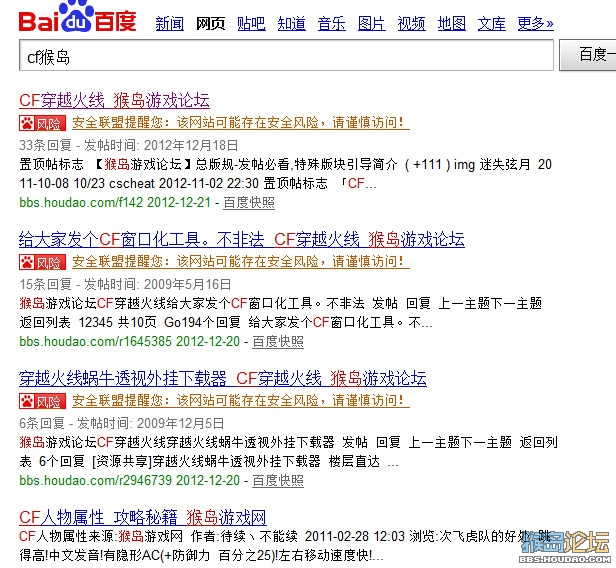The height and width of the screenshot is (568, 616).
Task: Open result 给大家发个CF窗口化工具。不非法
Action: coord(242,239)
